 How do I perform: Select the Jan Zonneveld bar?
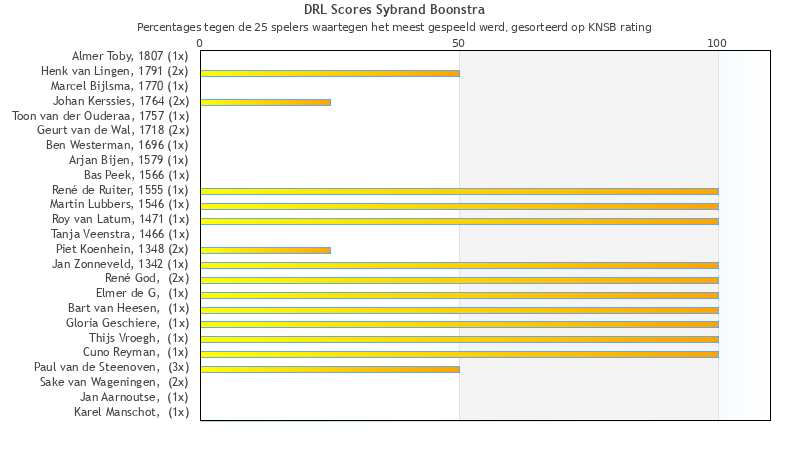pyautogui.click(x=459, y=265)
